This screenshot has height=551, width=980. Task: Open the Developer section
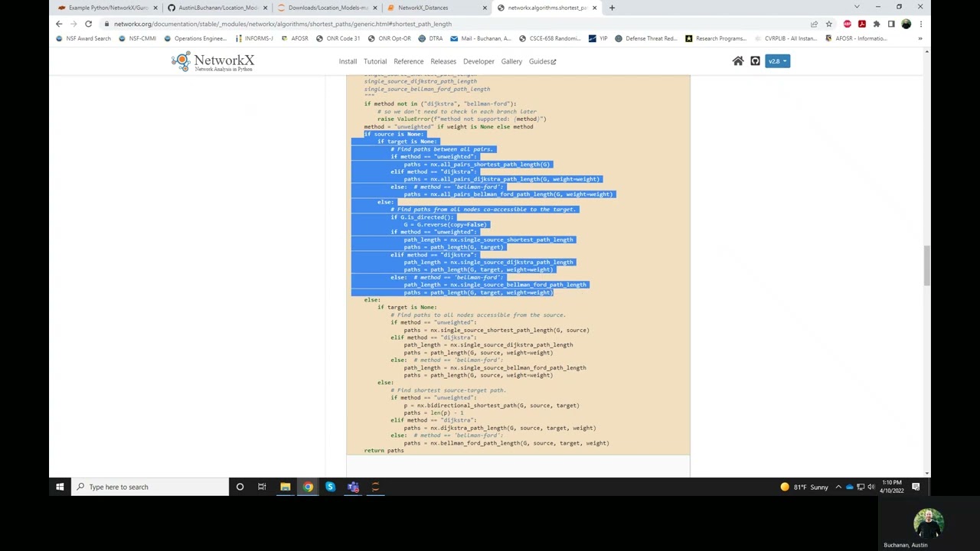[479, 61]
